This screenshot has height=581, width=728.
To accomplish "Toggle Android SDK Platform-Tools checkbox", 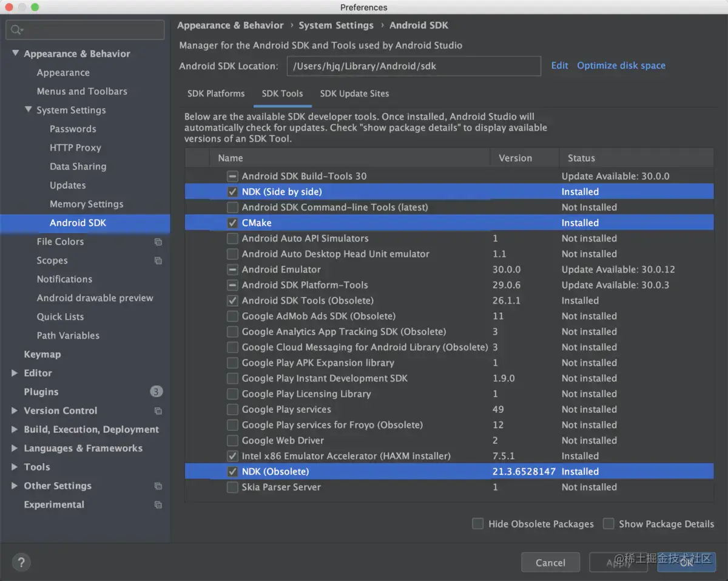I will coord(232,285).
